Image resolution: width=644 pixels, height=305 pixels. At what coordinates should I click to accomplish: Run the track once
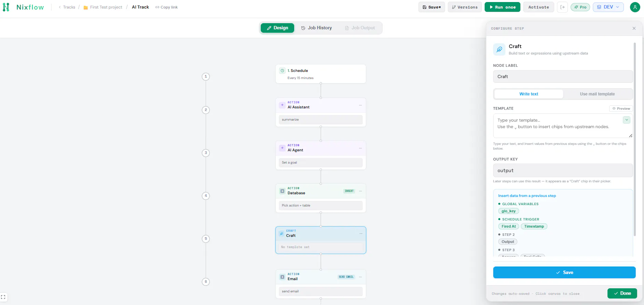point(502,7)
